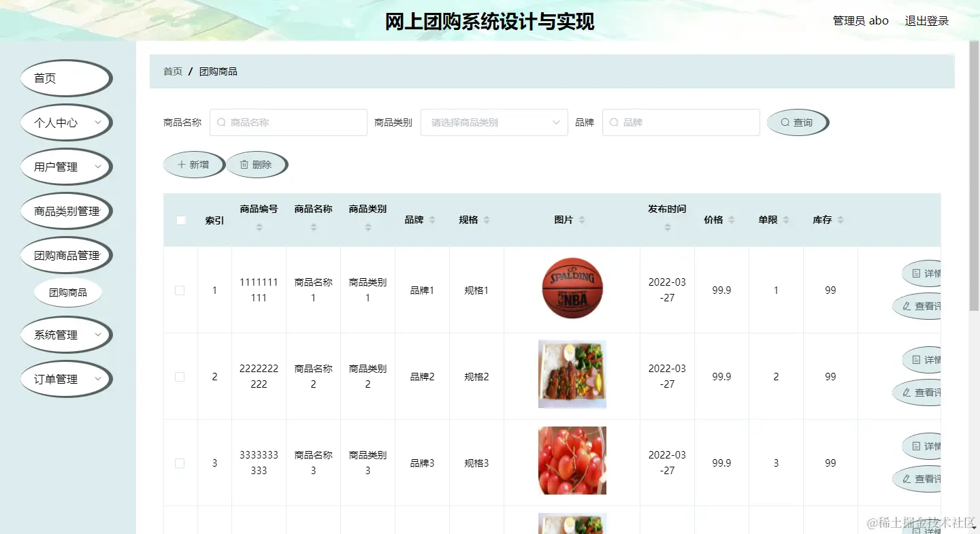Click the 首页 breadcrumb link
This screenshot has width=980, height=534.
click(x=172, y=71)
